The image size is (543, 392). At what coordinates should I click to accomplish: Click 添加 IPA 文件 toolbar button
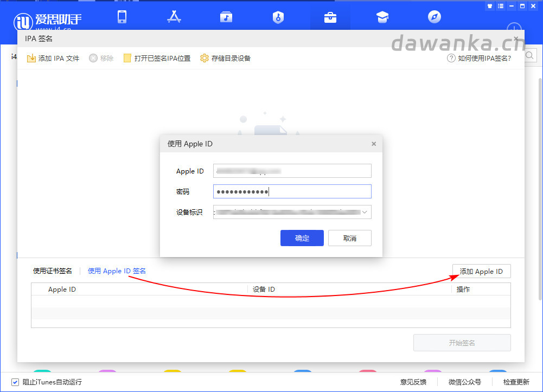[x=53, y=58]
